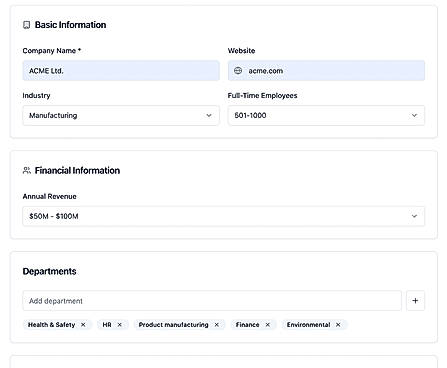
Task: Click the Financial Information people icon
Action: 27,170
